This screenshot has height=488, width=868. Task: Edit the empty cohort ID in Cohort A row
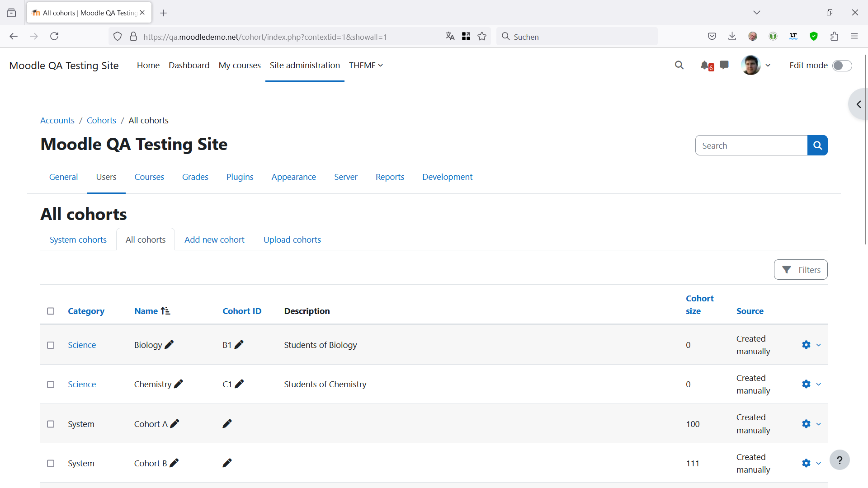[227, 424]
